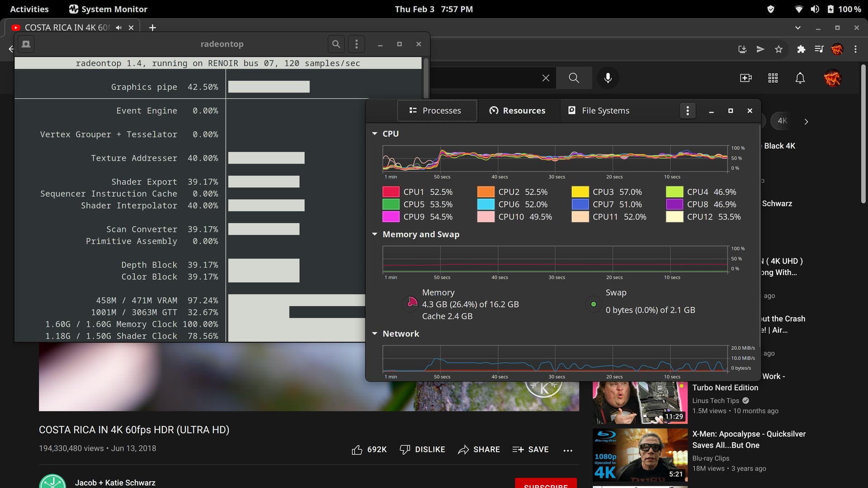868x488 pixels.
Task: Click the DISLIKE button
Action: [x=423, y=450]
